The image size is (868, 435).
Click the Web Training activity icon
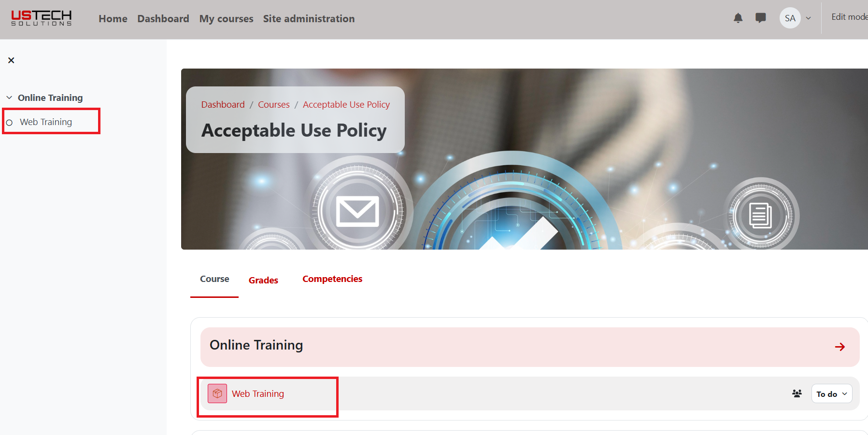217,394
